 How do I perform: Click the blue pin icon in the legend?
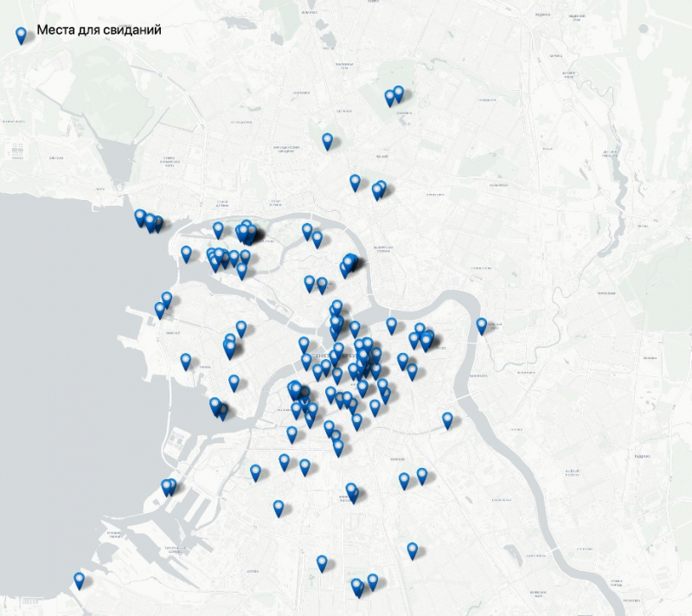pyautogui.click(x=21, y=34)
